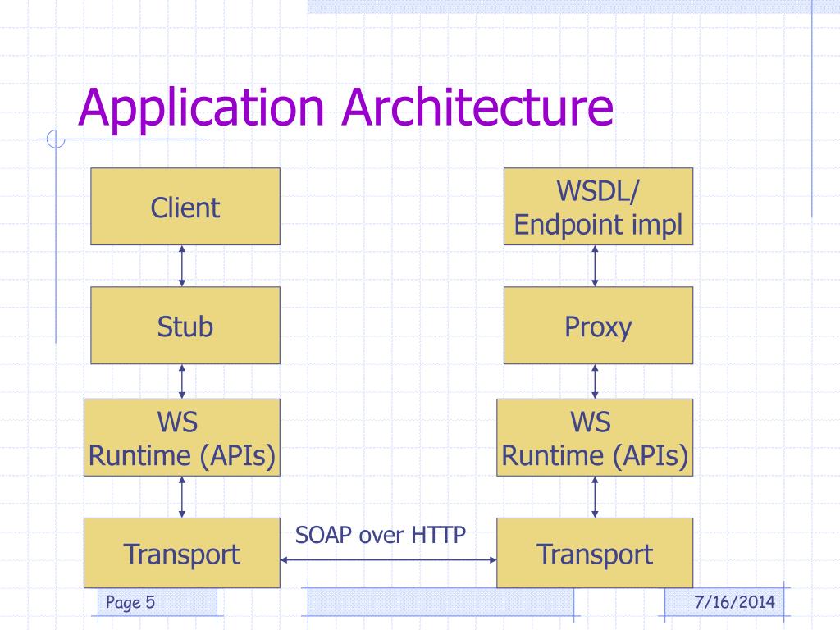
Task: Click the '7/16/2014' date footer
Action: tap(734, 602)
